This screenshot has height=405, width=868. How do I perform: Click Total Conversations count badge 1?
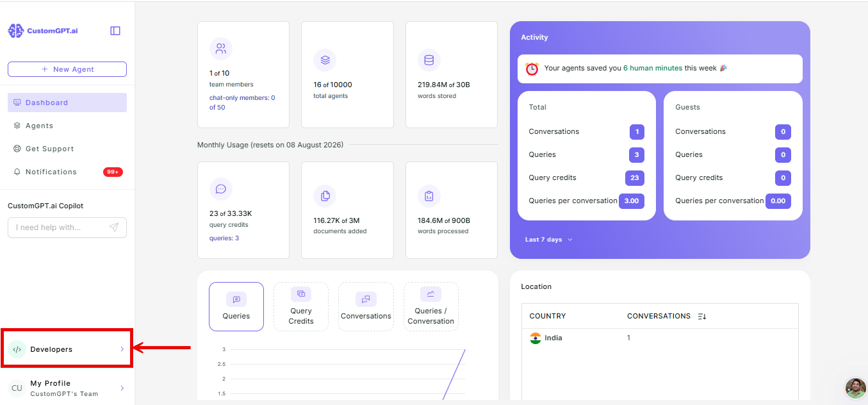[x=637, y=132]
